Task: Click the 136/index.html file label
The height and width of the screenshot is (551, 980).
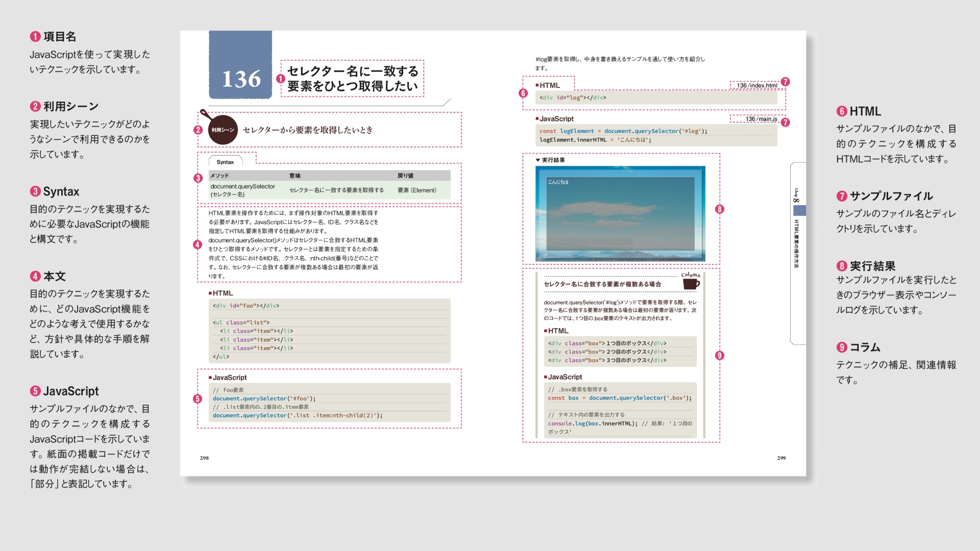Action: 756,85
